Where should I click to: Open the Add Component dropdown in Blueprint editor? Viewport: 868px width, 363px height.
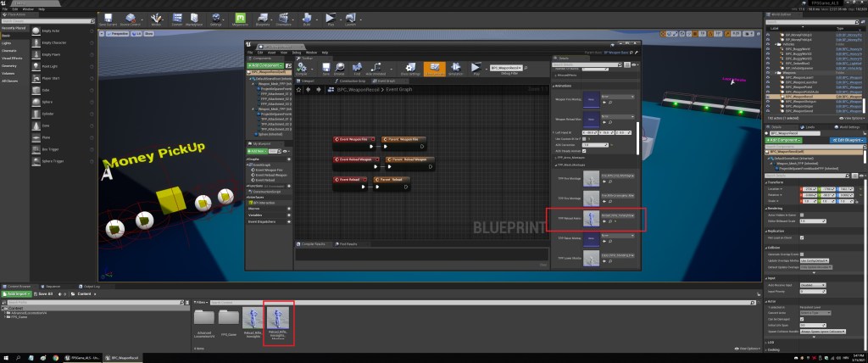pyautogui.click(x=266, y=64)
